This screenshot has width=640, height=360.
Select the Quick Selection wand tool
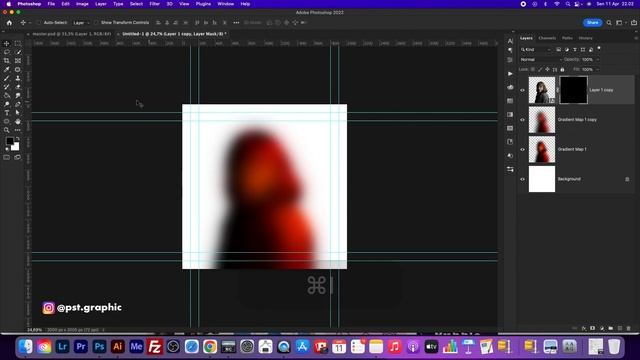[x=18, y=52]
